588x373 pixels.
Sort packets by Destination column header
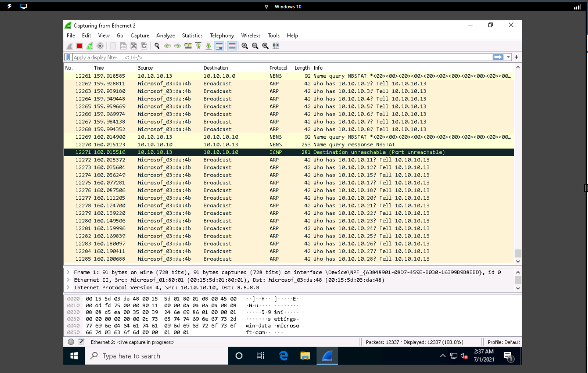tap(235, 68)
